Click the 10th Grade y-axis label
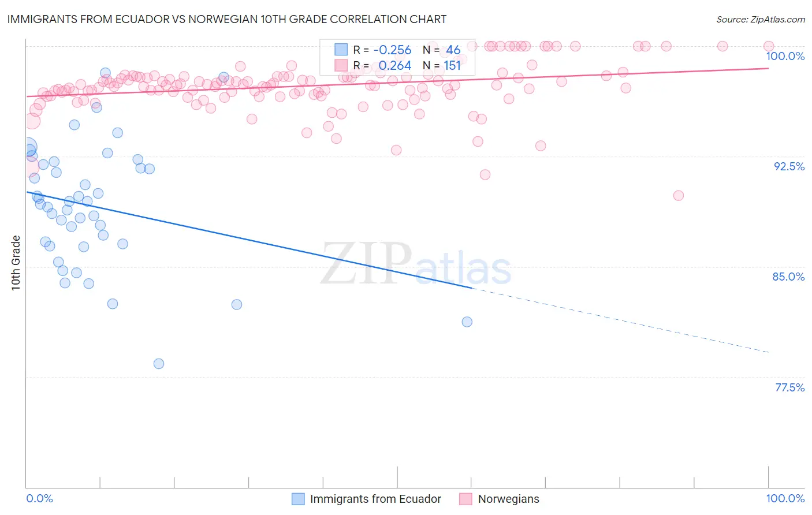The image size is (812, 515). click(x=16, y=263)
